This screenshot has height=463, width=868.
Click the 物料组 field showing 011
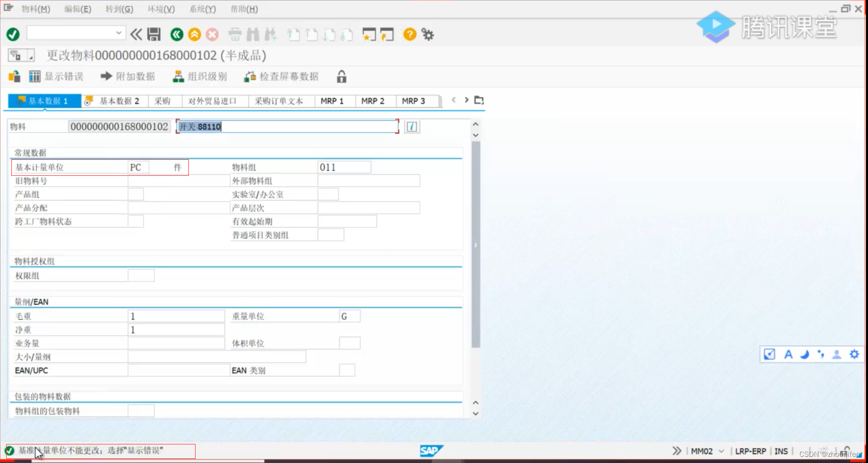point(344,167)
